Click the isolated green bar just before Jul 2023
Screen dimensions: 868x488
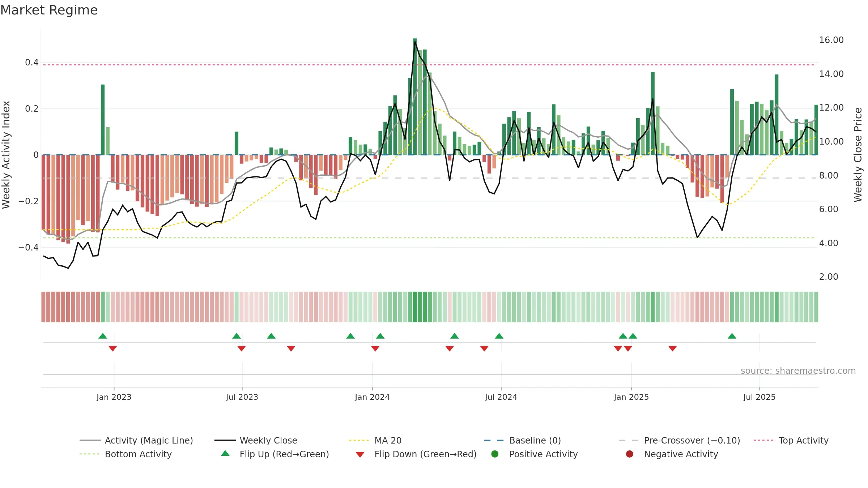coord(237,143)
